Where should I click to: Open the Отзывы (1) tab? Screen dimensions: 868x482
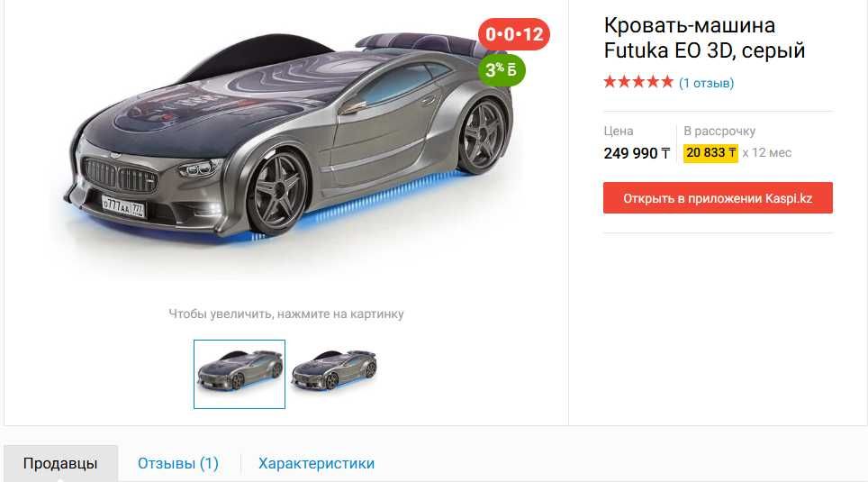178,463
